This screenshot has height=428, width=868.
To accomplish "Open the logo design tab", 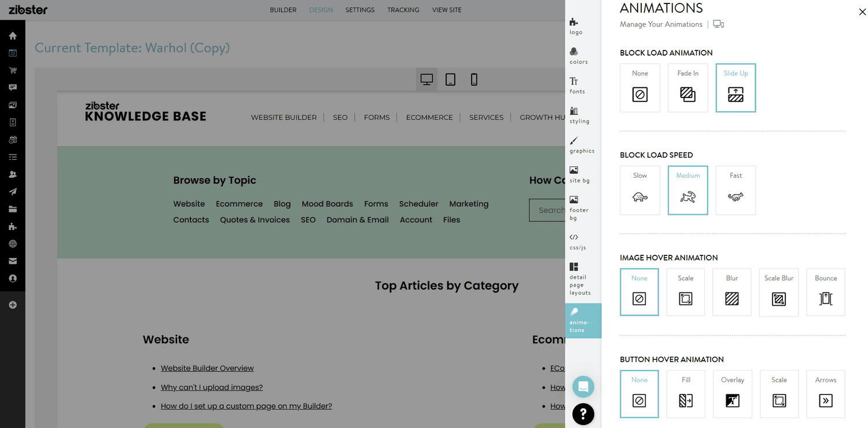I will click(x=576, y=27).
